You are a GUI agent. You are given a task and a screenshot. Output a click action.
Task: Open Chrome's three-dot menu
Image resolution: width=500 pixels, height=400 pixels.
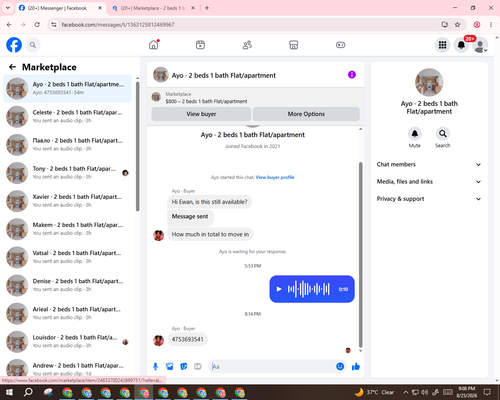491,25
